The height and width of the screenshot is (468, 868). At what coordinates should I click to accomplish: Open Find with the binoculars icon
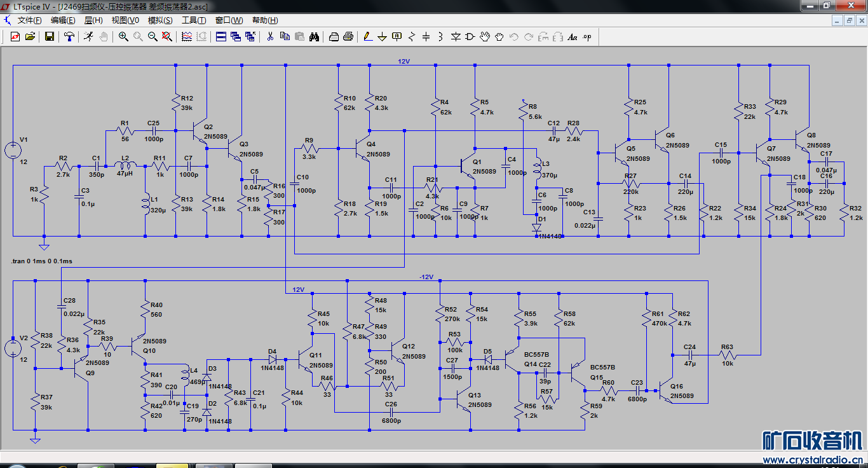tap(314, 37)
